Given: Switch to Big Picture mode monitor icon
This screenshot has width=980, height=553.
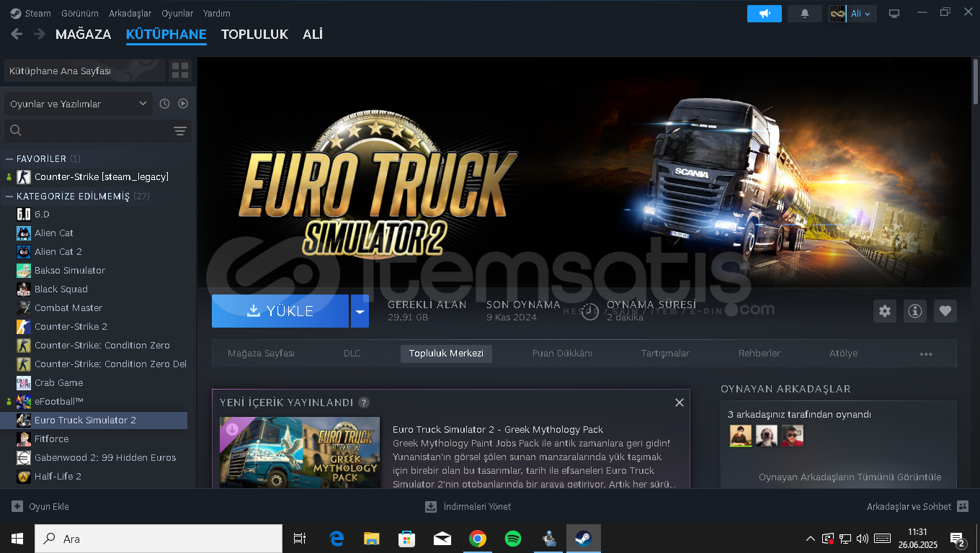Looking at the screenshot, I should point(894,14).
